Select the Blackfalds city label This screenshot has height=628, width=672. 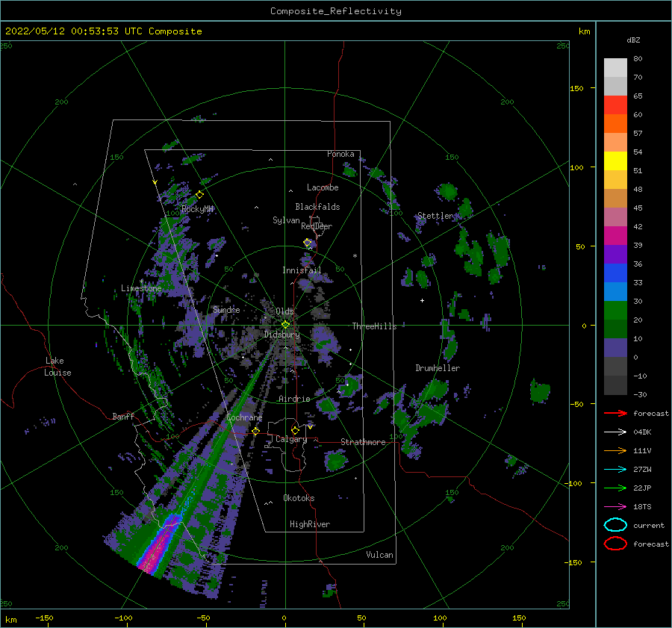317,207
